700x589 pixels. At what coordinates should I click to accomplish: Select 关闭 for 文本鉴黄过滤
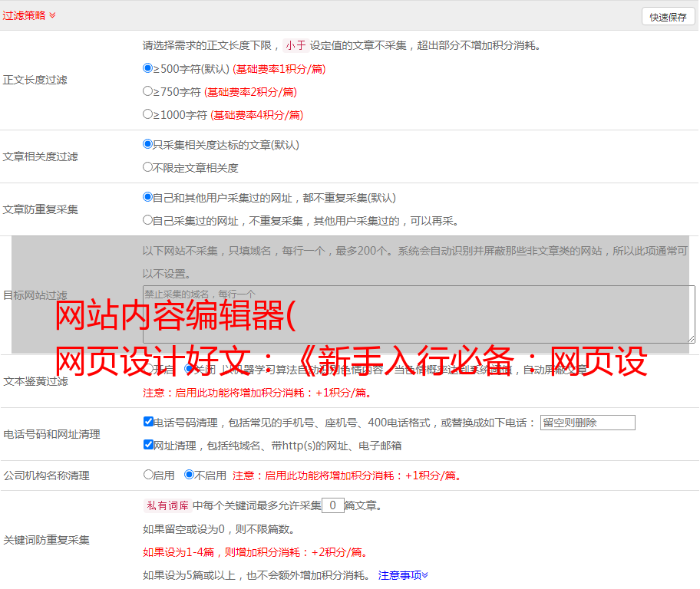[x=189, y=370]
